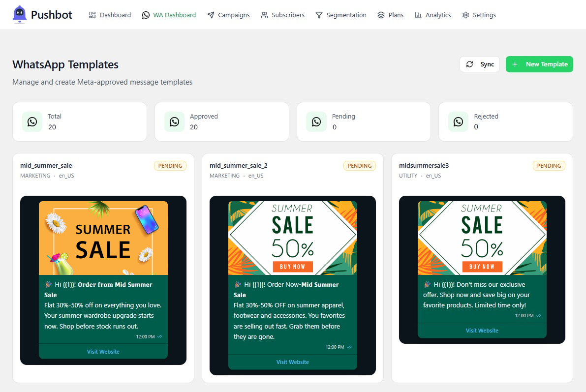Click the Pending templates stat card
Viewport: 586px width, 392px height.
point(364,122)
